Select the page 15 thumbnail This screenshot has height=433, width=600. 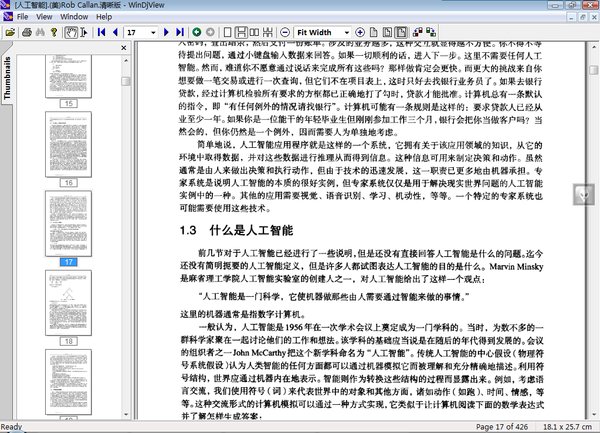tap(68, 76)
